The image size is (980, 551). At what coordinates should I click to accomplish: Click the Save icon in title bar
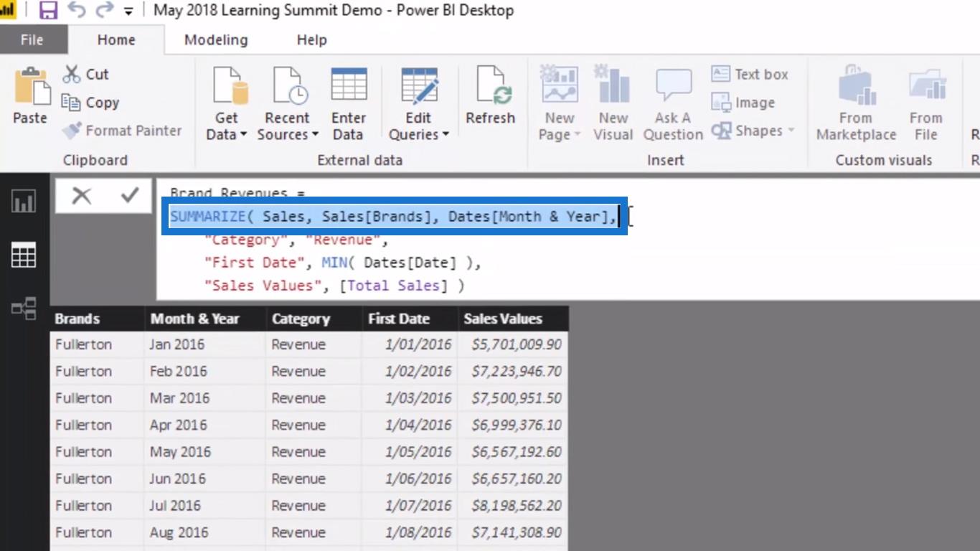tap(48, 10)
